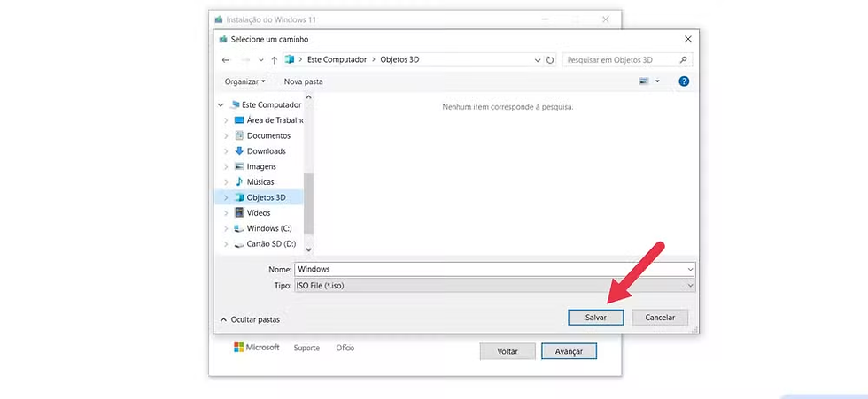This screenshot has height=399, width=868.
Task: Select Imagens in the folder tree
Action: [x=261, y=166]
